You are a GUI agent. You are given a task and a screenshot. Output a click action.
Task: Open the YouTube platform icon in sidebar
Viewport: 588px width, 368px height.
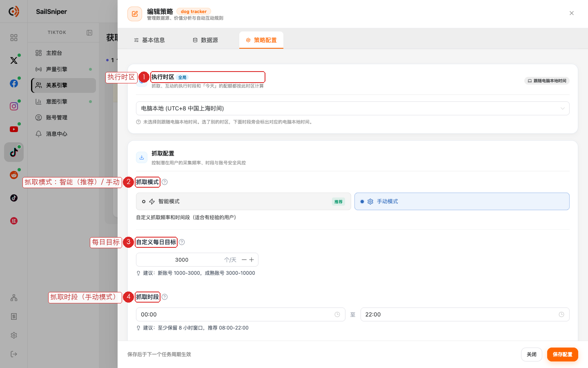14,129
